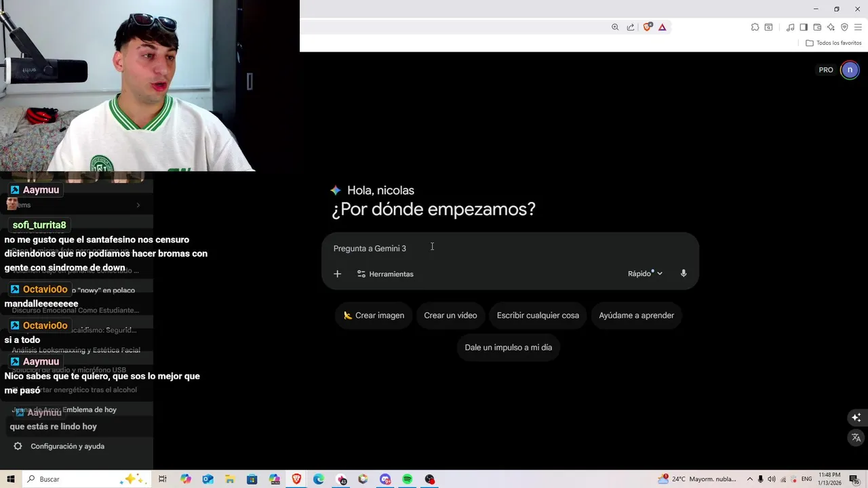Click the VPN shield icon in toolbar
Viewport: 868px width, 488px height.
pos(844,27)
